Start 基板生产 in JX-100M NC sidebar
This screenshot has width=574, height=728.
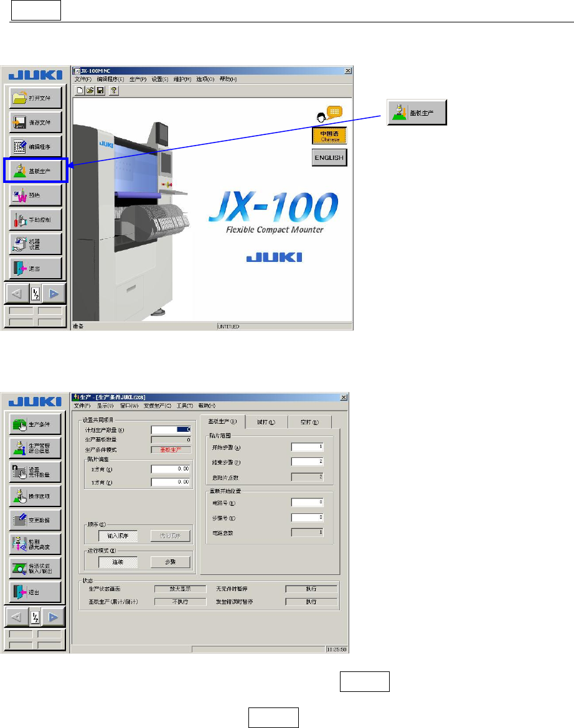35,171
